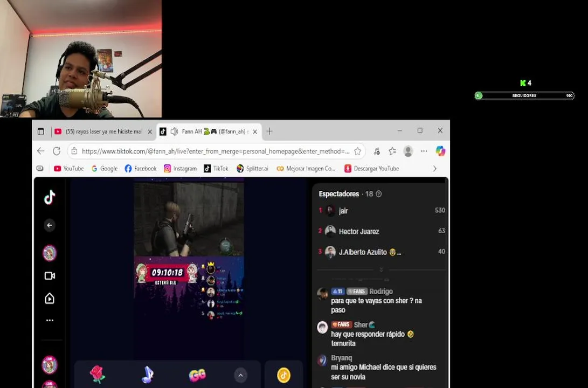Reload the page with refresh button

coord(57,151)
